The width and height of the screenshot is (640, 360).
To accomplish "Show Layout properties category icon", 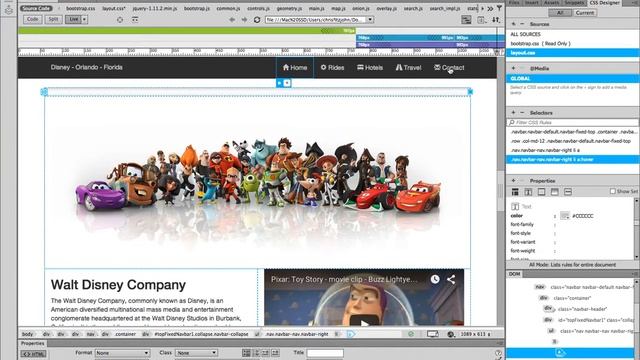I will tap(515, 192).
